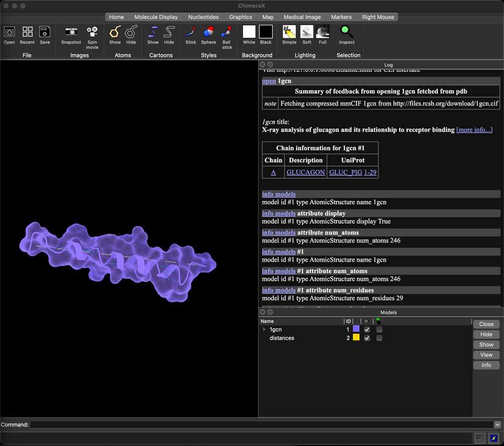The height and width of the screenshot is (446, 504).
Task: Close the Models panel
Action: pyautogui.click(x=262, y=312)
